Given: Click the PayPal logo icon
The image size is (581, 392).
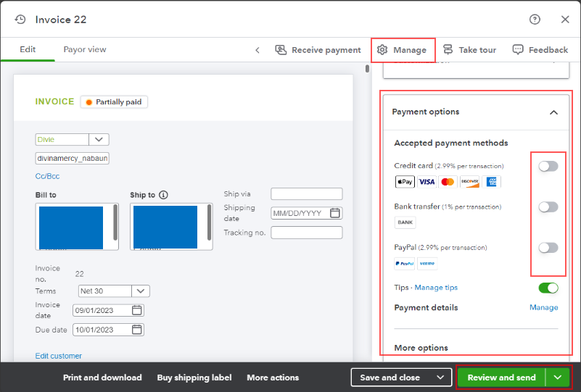Looking at the screenshot, I should 404,264.
